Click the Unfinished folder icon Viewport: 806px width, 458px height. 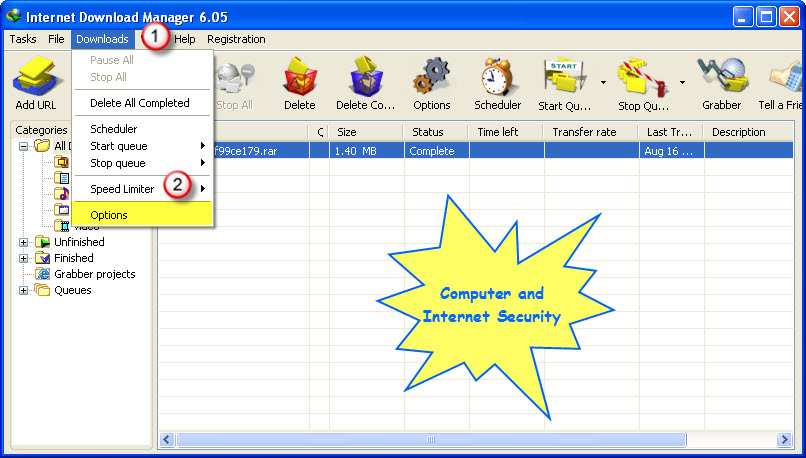(43, 242)
